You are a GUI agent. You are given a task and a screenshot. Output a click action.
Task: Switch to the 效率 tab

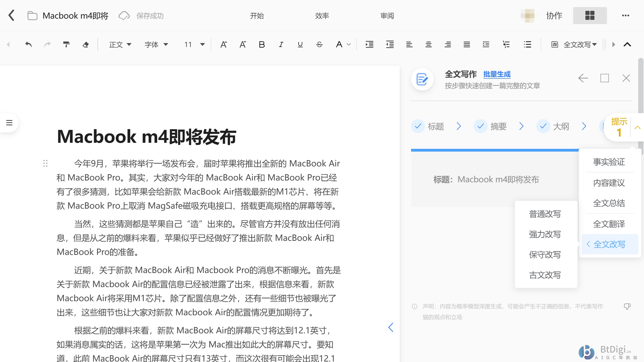coord(322,16)
